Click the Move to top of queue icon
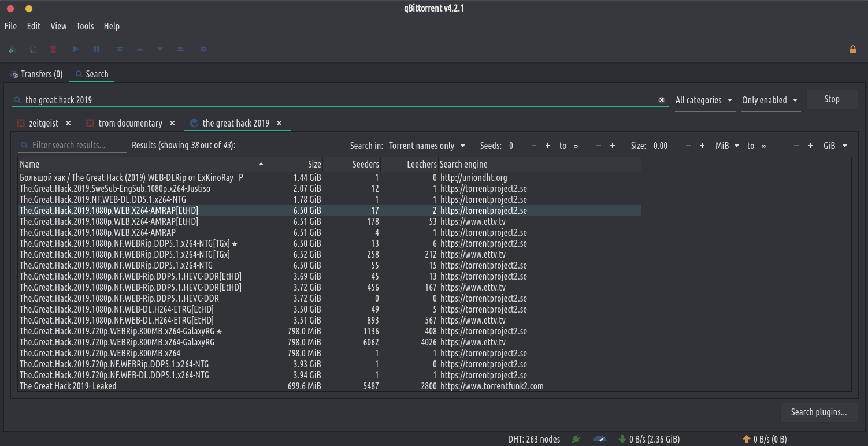This screenshot has width=868, height=446. point(120,50)
